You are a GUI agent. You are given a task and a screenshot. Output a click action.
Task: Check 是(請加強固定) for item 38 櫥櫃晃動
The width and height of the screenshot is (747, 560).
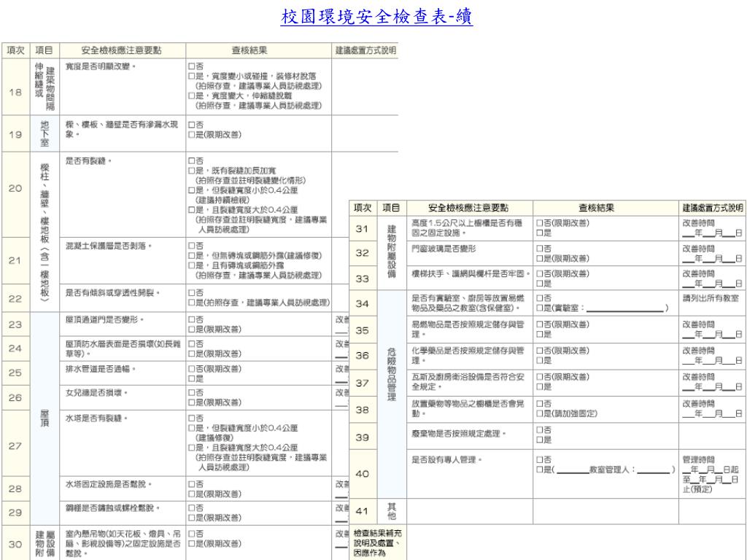(540, 413)
